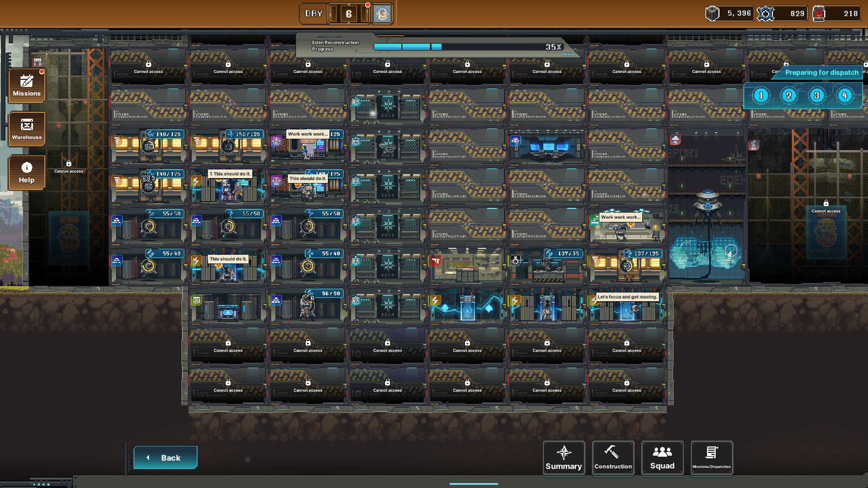Click the robot head icon beside the day counter
This screenshot has height=488, width=868.
tap(382, 14)
